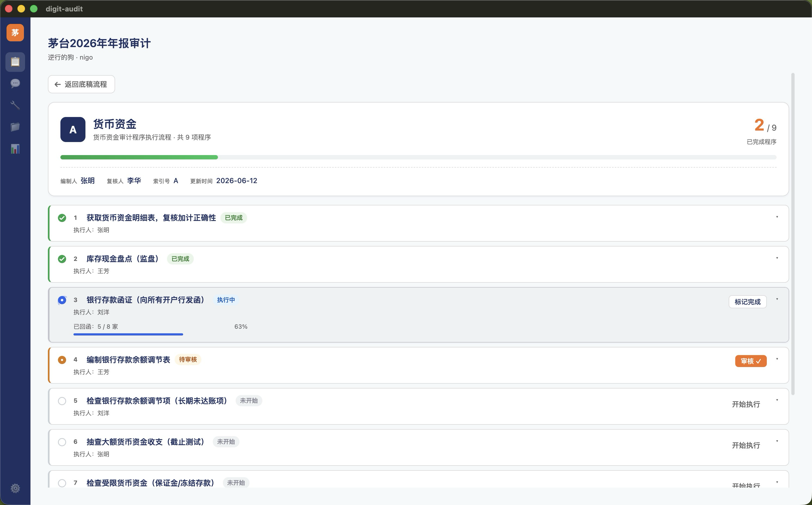Click 未开始 tag on step 5
The image size is (812, 505).
(x=248, y=401)
